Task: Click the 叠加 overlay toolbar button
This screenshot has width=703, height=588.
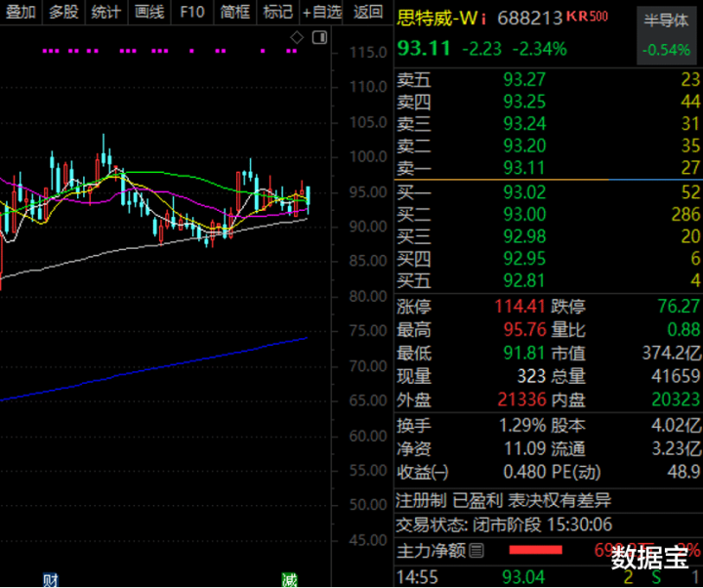Action: pyautogui.click(x=21, y=12)
